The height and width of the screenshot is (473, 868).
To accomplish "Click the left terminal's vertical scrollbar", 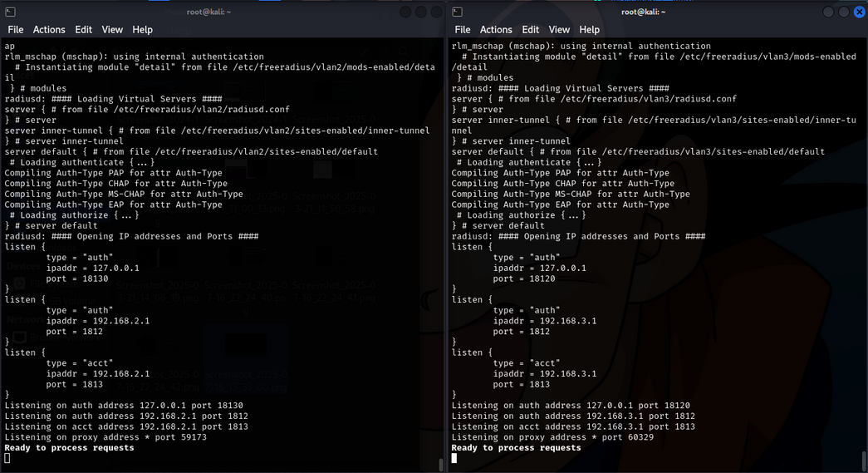I will [x=441, y=463].
